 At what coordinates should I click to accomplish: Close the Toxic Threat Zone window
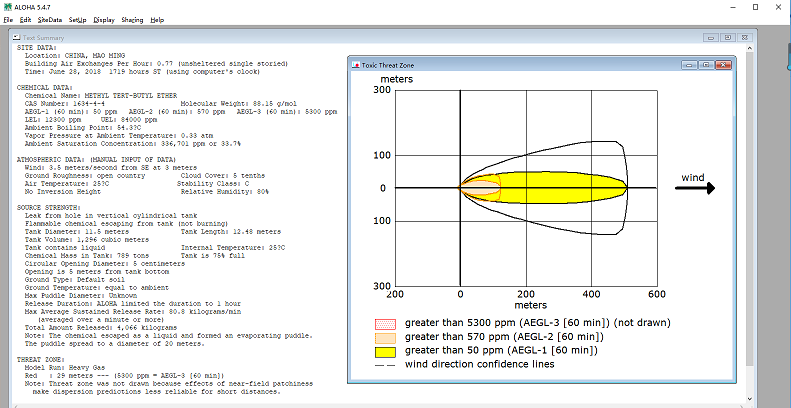coord(723,65)
